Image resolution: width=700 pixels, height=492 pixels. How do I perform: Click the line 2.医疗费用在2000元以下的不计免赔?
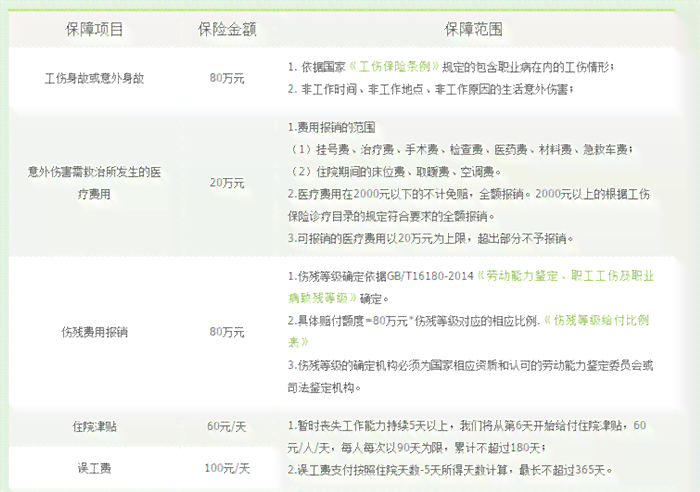point(469,194)
